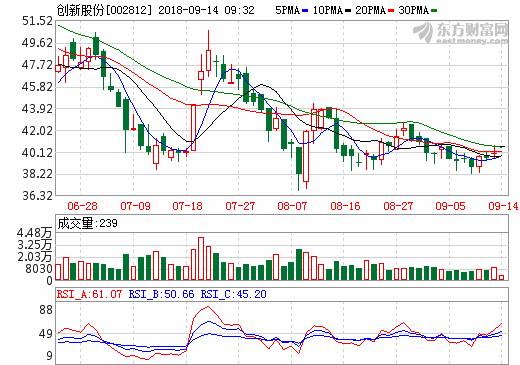Click the stock name 创新股份[002812]
The width and height of the screenshot is (520, 365).
tap(104, 10)
